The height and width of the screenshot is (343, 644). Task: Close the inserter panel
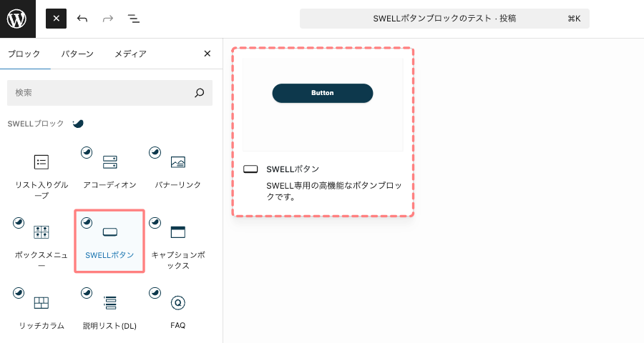tap(208, 54)
